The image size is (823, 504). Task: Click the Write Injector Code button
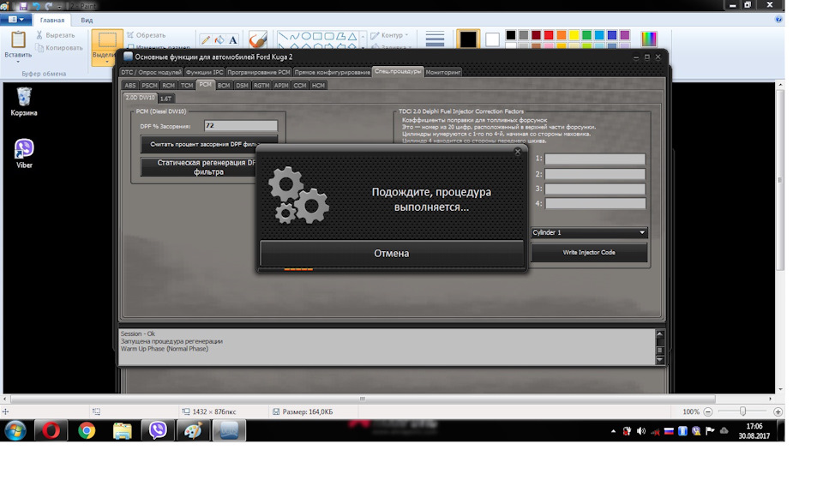point(589,253)
